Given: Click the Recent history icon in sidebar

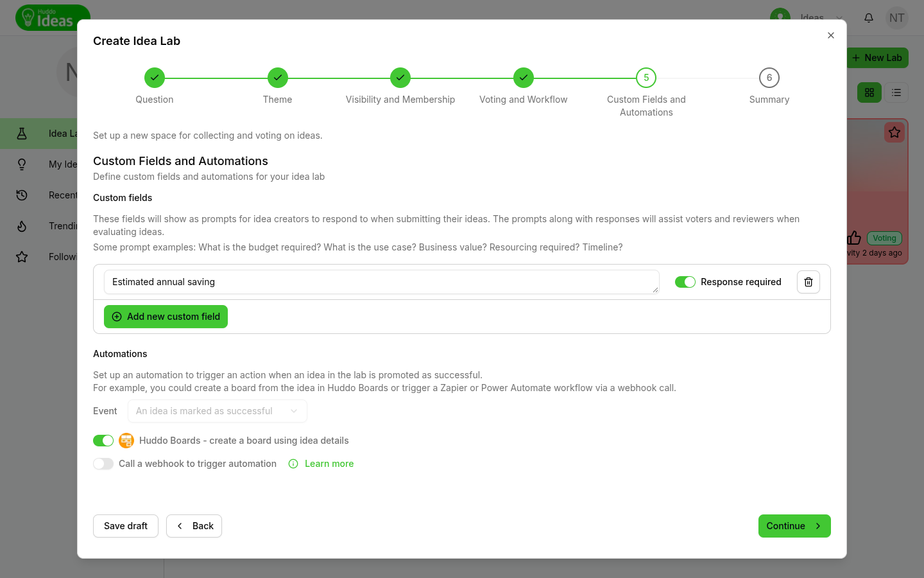Looking at the screenshot, I should click(x=22, y=195).
